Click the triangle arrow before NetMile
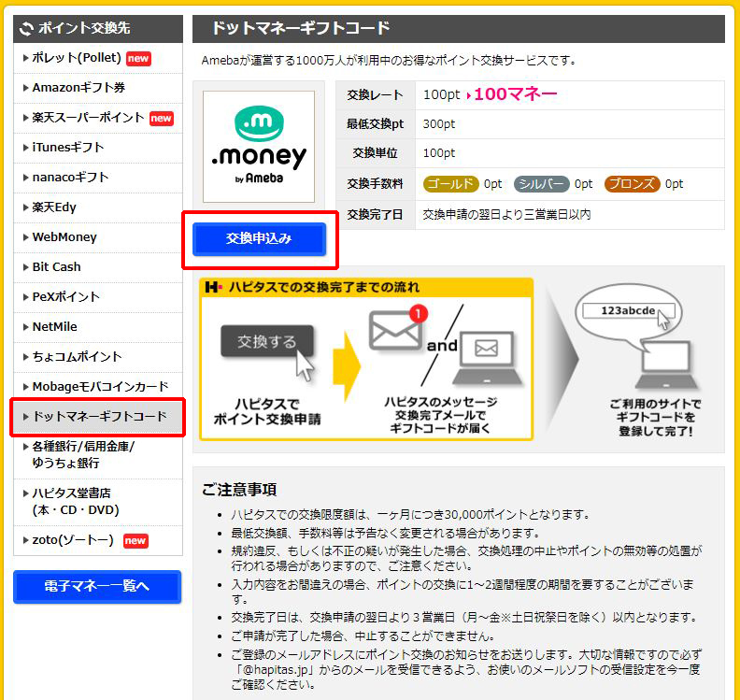The image size is (740, 700). pos(26,327)
